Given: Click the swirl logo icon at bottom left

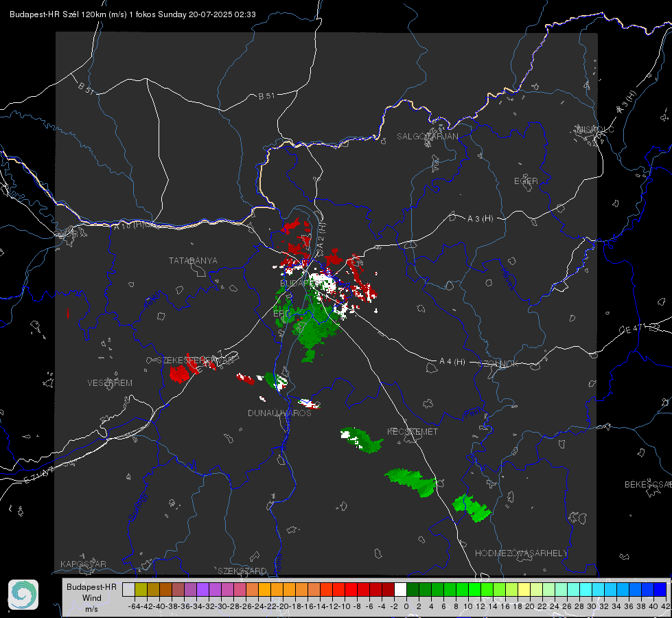Looking at the screenshot, I should 23,595.
